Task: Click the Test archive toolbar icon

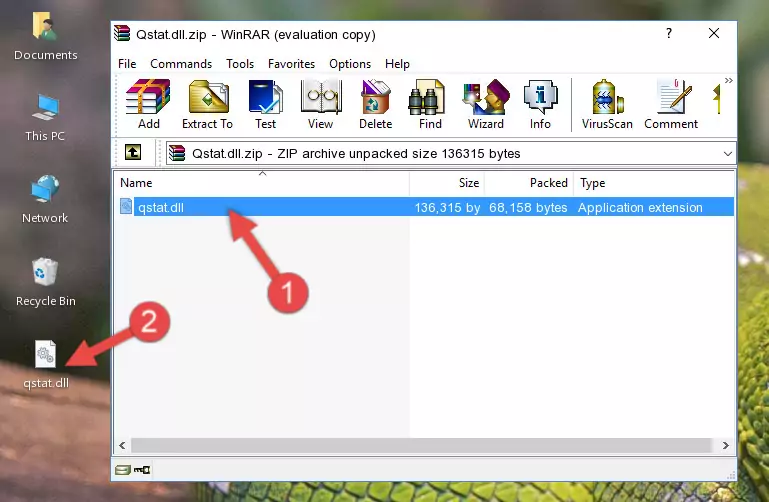Action: click(265, 104)
